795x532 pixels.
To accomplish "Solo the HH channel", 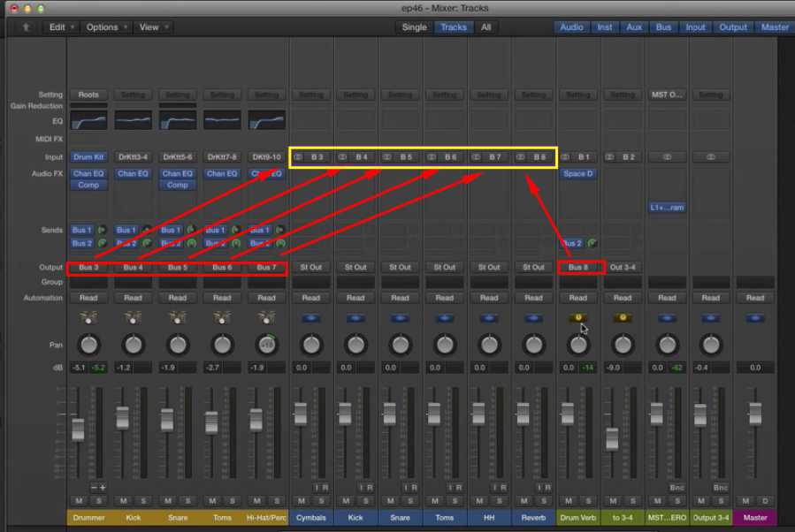I will coord(500,501).
